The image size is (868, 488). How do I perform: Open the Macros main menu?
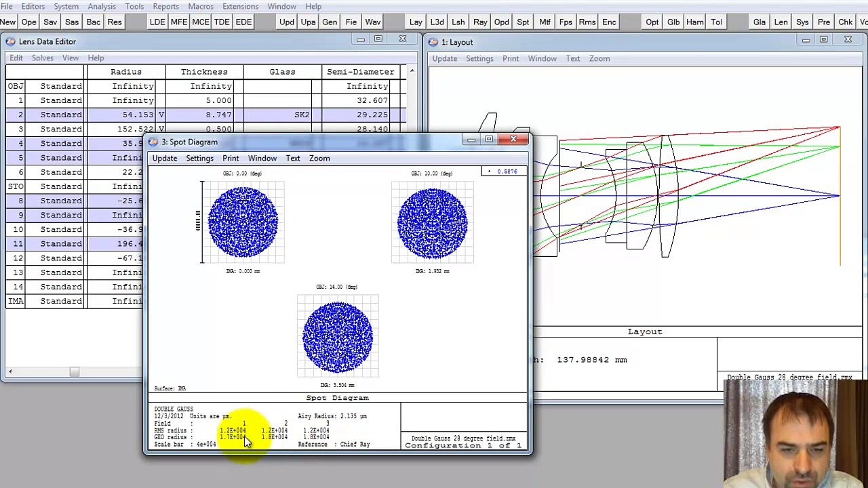click(201, 6)
